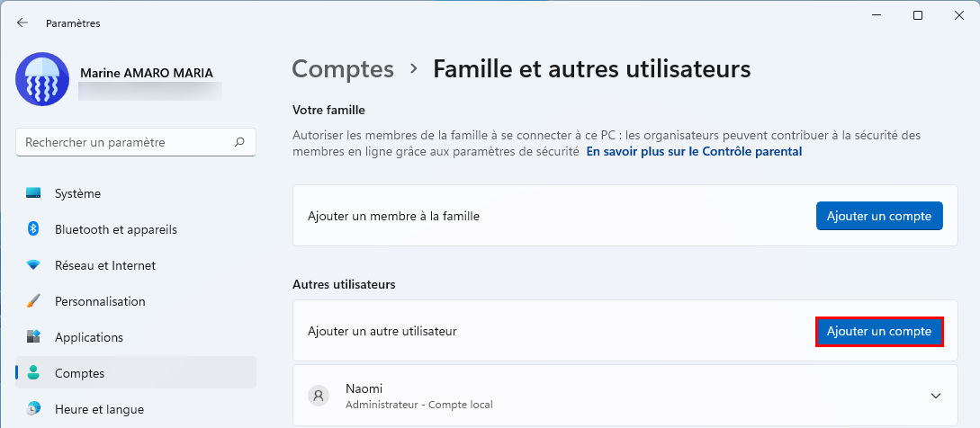Click the back arrow icon
Viewport: 980px width, 428px height.
22,22
